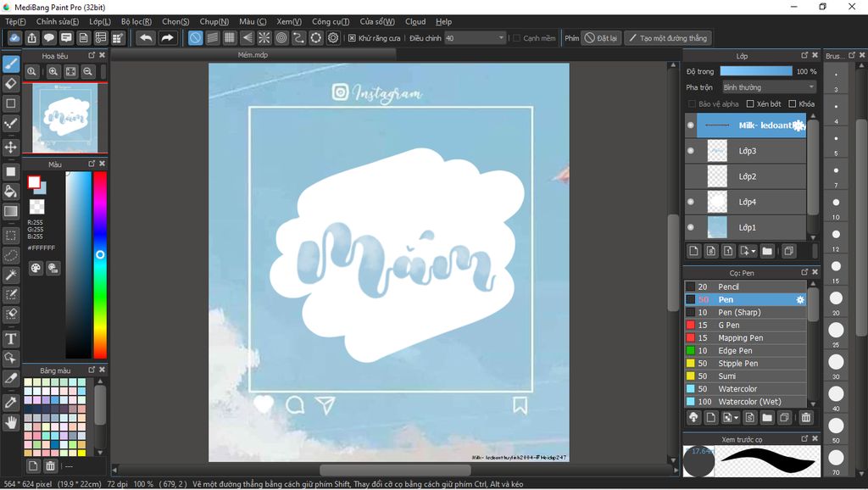Add a new layer in the layer panel
Viewport: 868px width, 490px height.
click(x=693, y=251)
